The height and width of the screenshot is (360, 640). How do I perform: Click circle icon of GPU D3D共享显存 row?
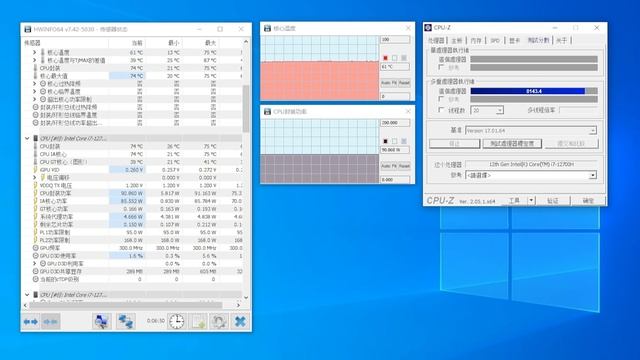click(x=36, y=271)
